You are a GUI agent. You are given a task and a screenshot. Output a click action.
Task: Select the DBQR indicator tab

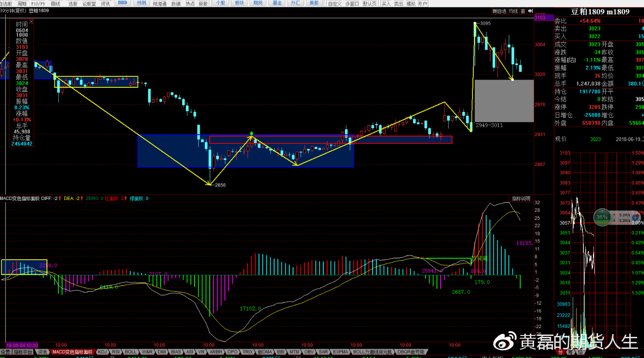411,352
